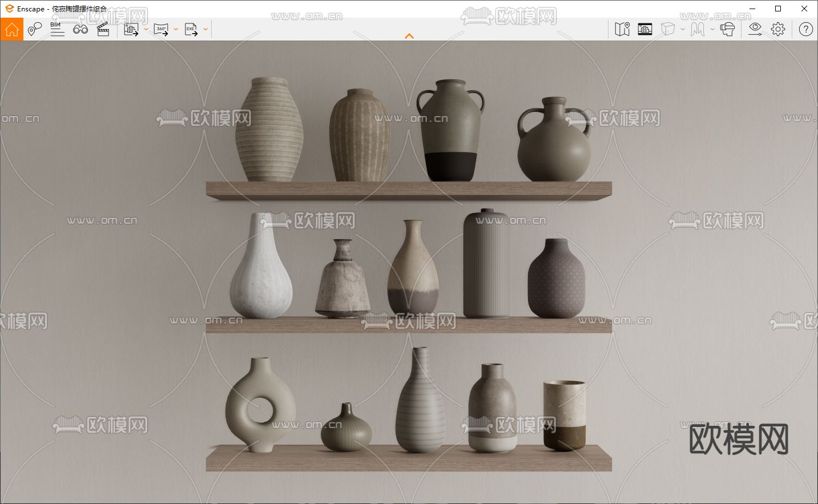Collapse the toolbar with the orange chevron
The width and height of the screenshot is (818, 504).
coord(409,36)
